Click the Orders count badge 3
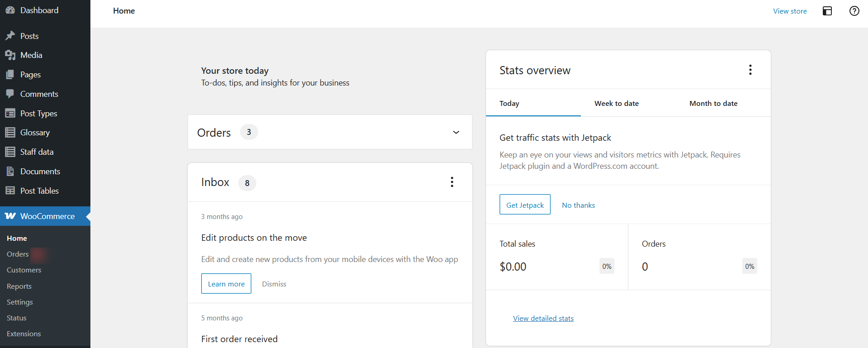The width and height of the screenshot is (868, 348). [249, 132]
